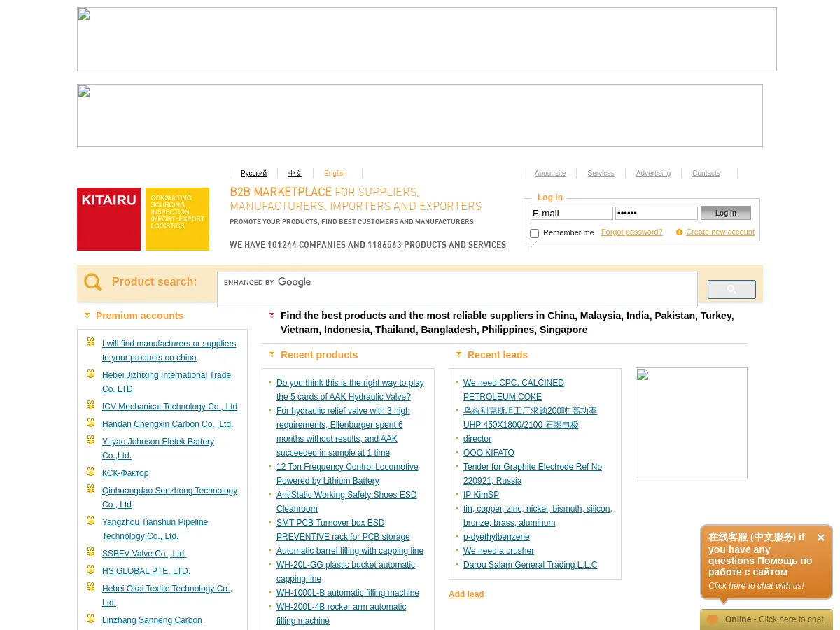Image resolution: width=840 pixels, height=630 pixels.
Task: Open the Advertising menu item
Action: (x=653, y=173)
